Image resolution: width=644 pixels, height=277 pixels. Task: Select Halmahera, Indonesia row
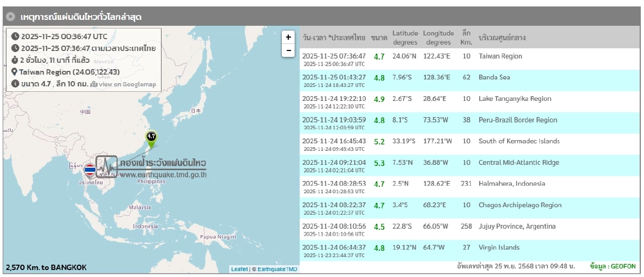coord(470,187)
